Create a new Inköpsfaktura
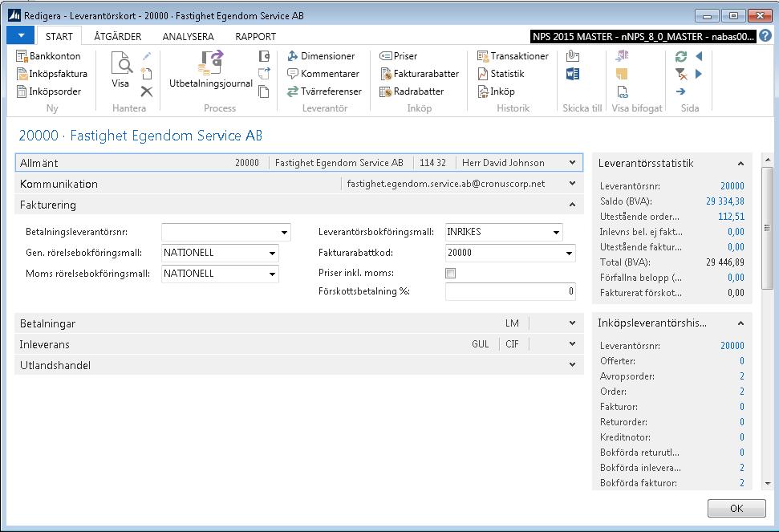This screenshot has width=779, height=532. 51,74
